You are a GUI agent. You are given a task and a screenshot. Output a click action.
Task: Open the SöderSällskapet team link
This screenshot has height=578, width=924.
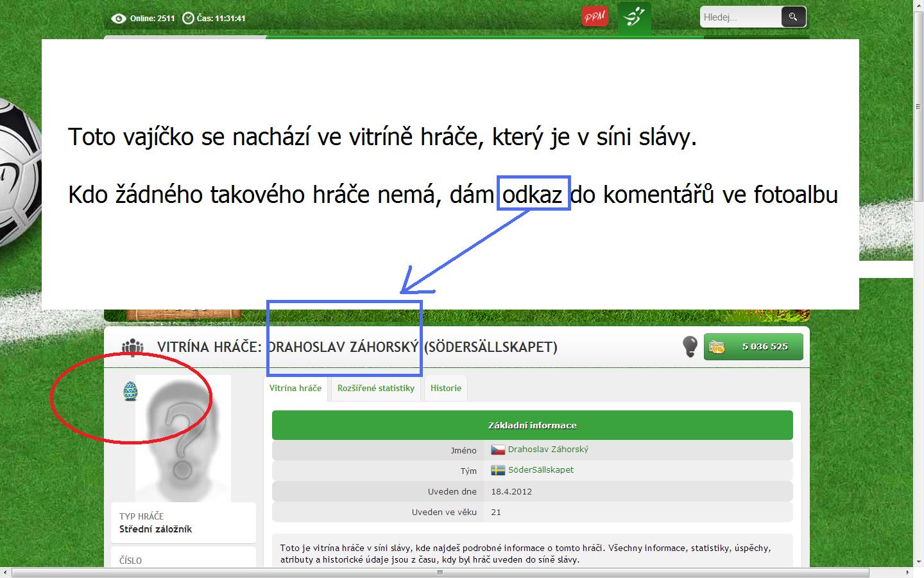541,470
